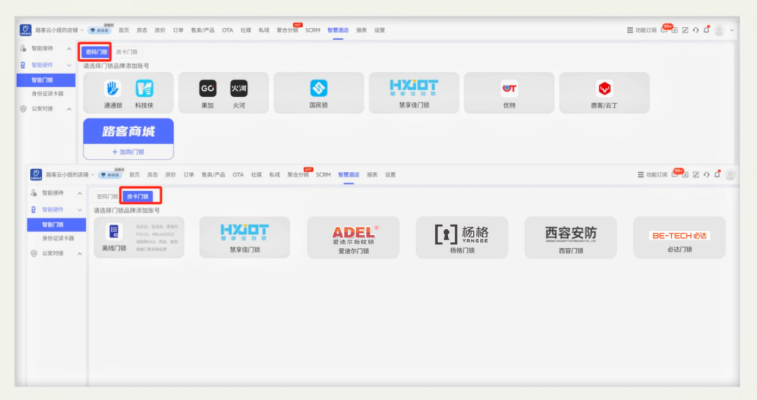Click app logo in lower window
The height and width of the screenshot is (400, 757).
36,175
